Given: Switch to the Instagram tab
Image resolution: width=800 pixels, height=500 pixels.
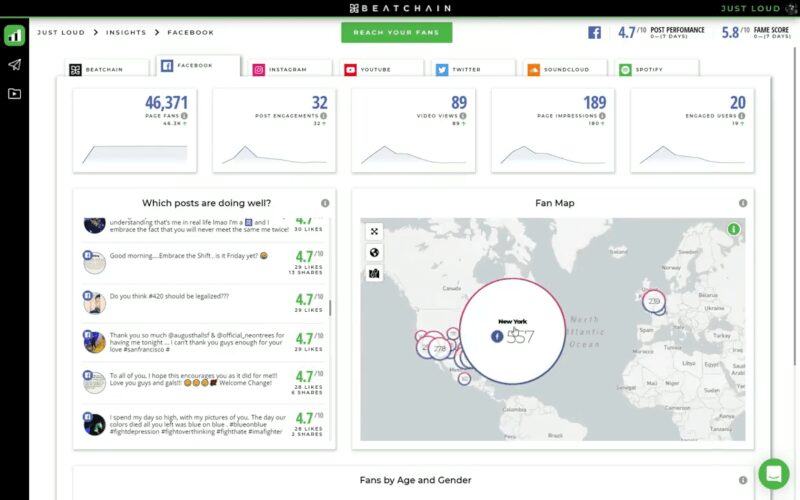Looking at the screenshot, I should click(x=290, y=69).
